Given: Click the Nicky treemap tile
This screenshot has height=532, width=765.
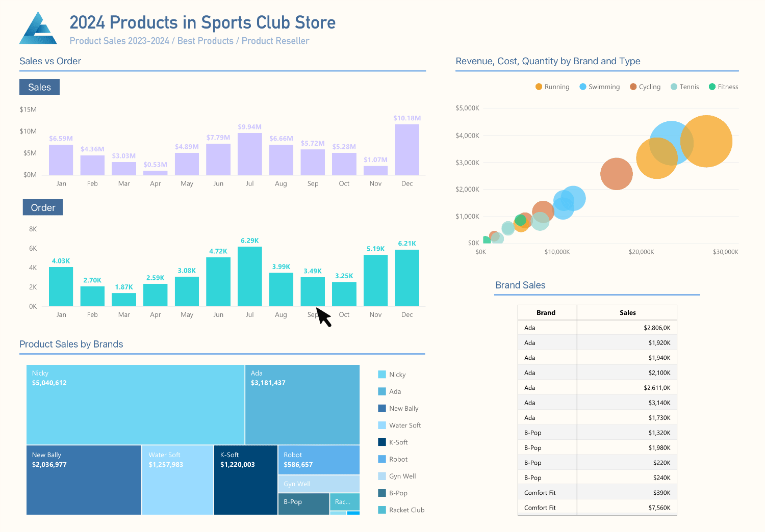Looking at the screenshot, I should (136, 405).
